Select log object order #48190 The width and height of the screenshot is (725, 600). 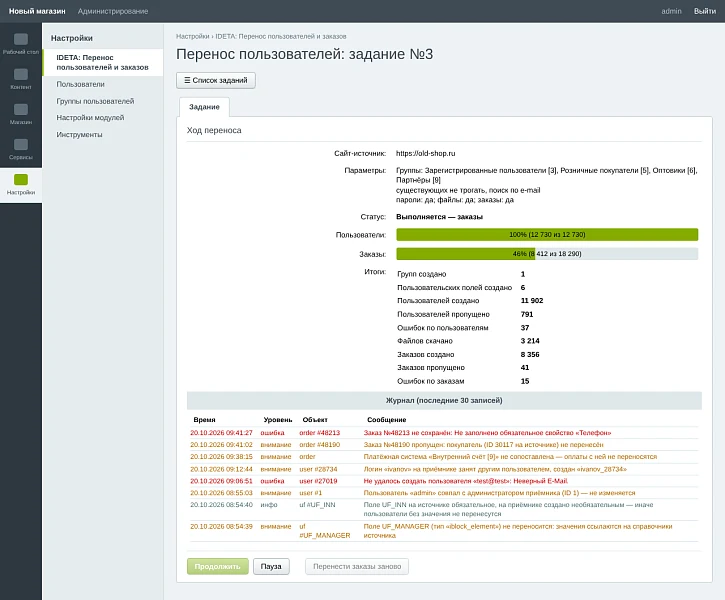pyautogui.click(x=319, y=445)
